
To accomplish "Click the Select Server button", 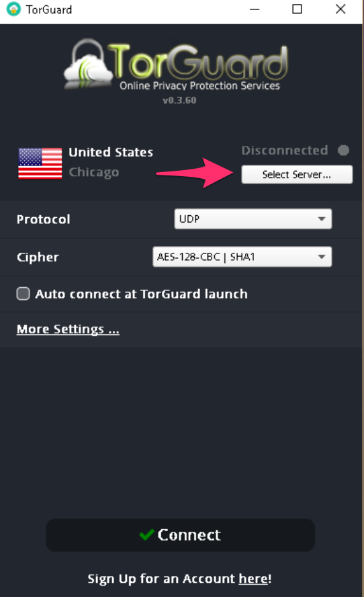I will [x=297, y=174].
